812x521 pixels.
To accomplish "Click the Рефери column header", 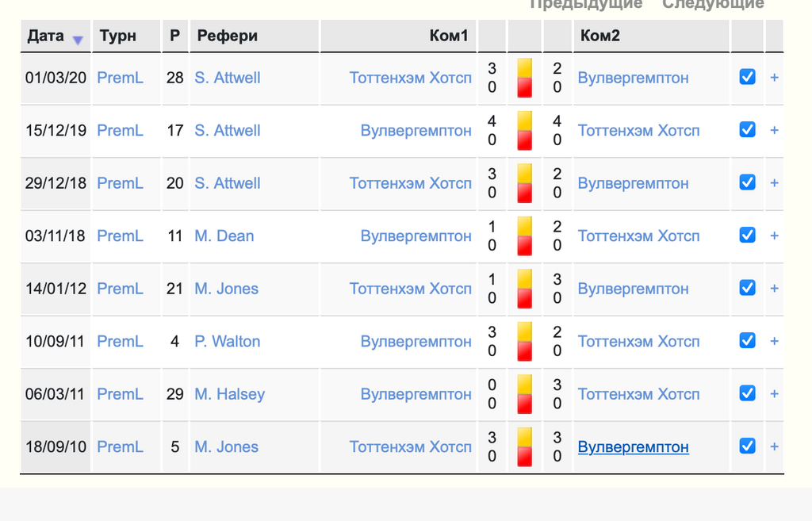I will point(228,36).
